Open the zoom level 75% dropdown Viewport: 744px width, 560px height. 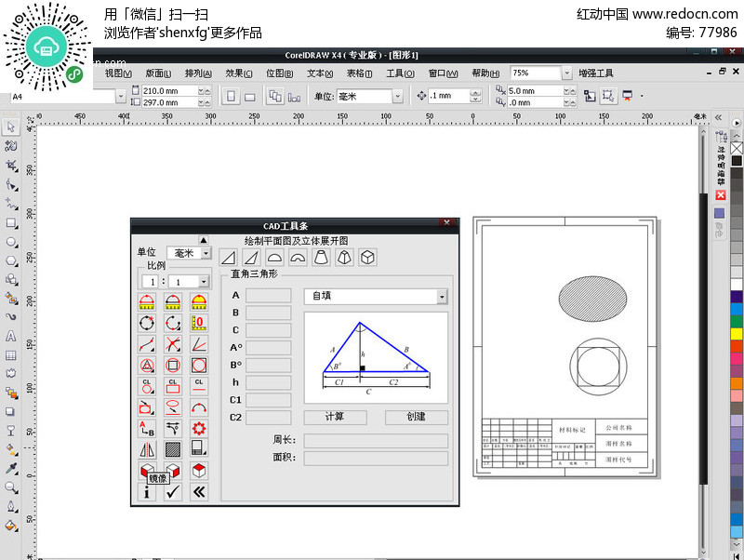click(566, 73)
